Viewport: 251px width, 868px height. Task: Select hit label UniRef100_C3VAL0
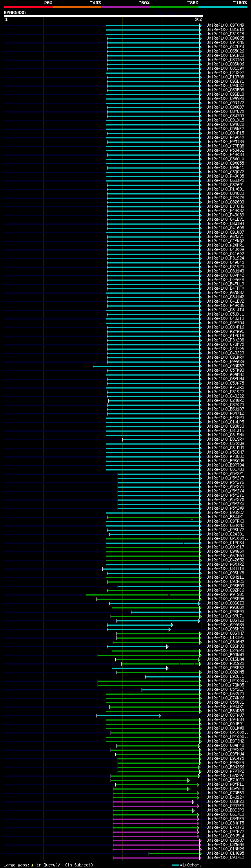tap(225, 159)
